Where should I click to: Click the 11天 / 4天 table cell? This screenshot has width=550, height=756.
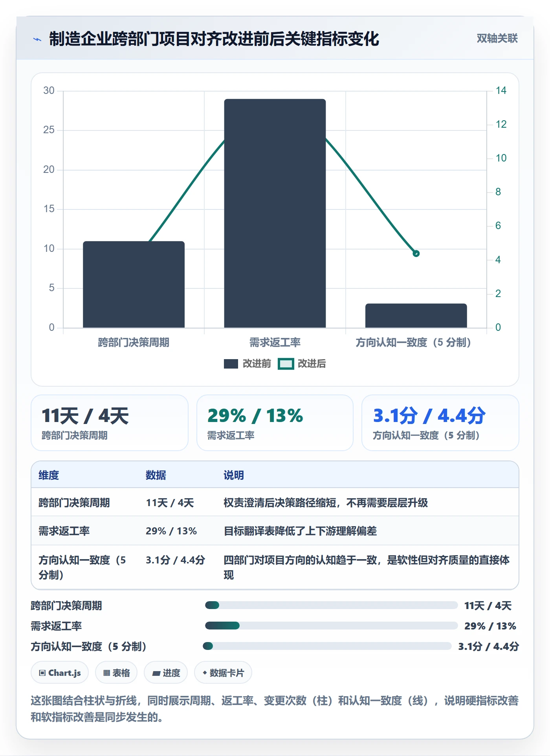point(170,503)
